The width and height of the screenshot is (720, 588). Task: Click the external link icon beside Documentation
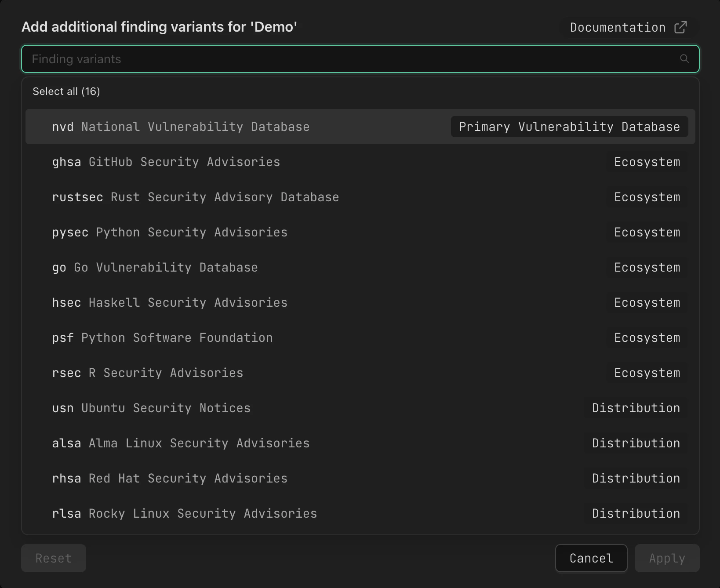pos(680,27)
